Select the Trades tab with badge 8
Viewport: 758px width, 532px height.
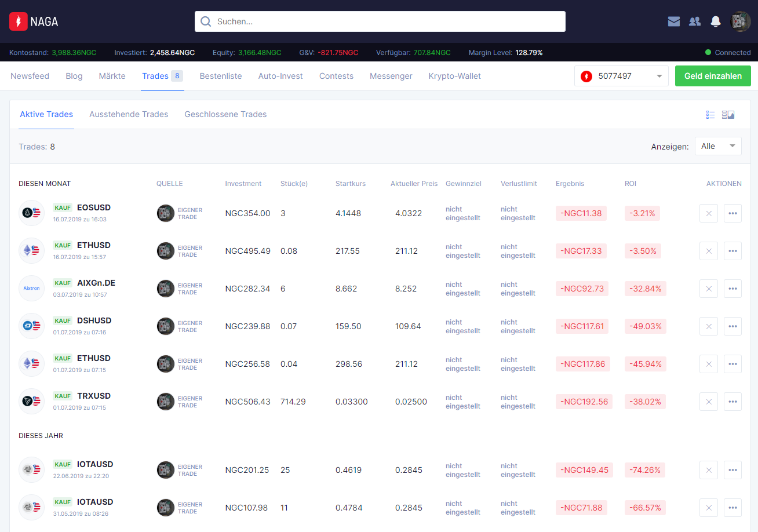[x=163, y=76]
